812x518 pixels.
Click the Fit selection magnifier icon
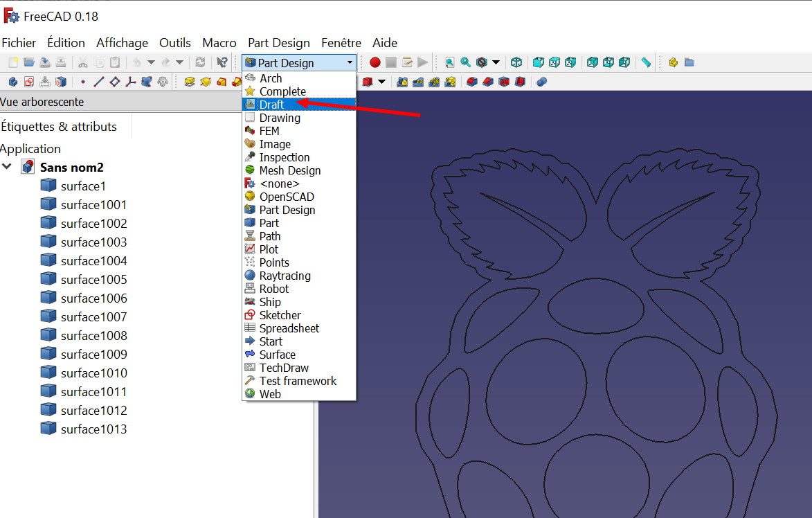pos(466,63)
